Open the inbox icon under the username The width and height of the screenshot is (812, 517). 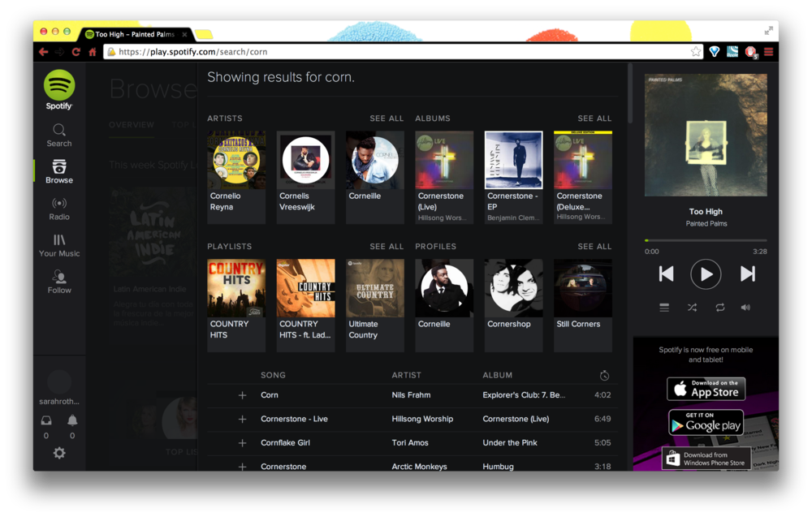coord(46,420)
